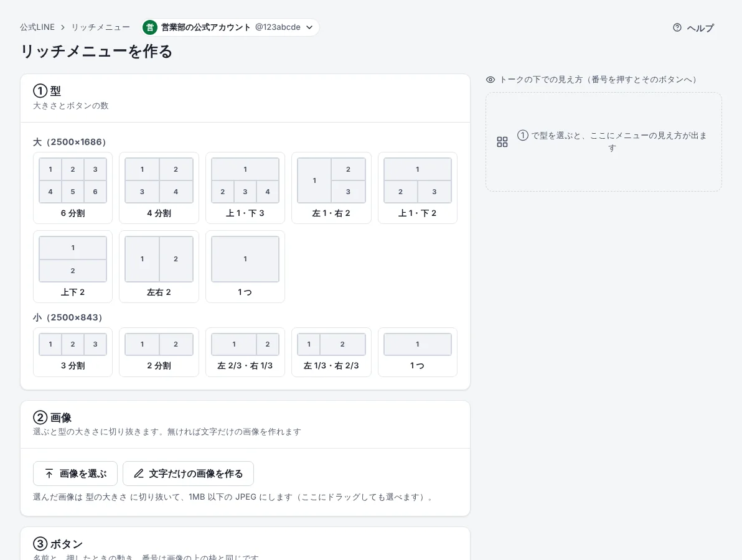
Task: Click 文字だけの画像を作る button
Action: [x=189, y=474]
